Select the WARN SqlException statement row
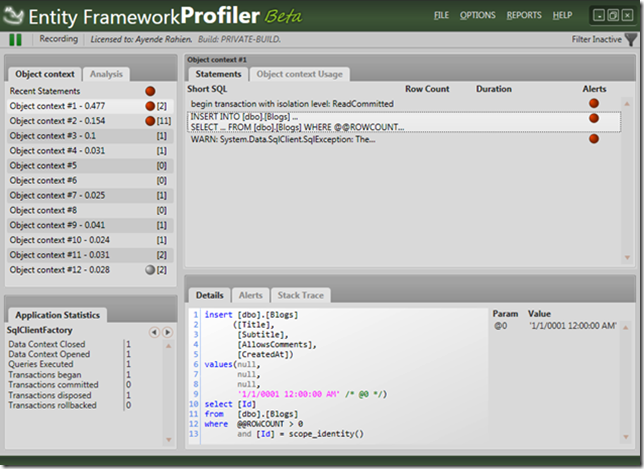 [x=404, y=139]
